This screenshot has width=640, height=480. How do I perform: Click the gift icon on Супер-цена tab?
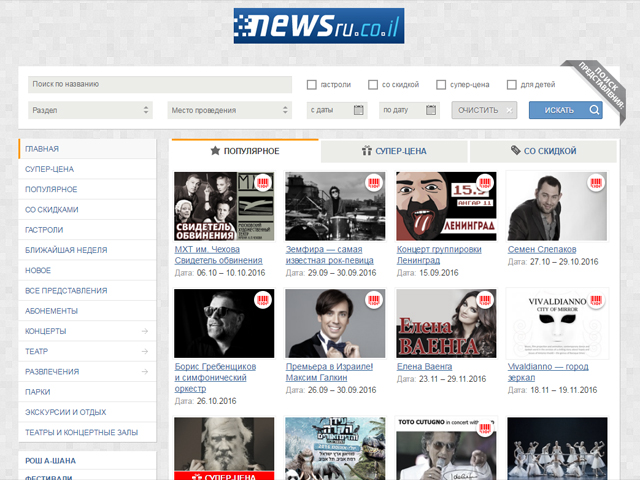point(367,151)
